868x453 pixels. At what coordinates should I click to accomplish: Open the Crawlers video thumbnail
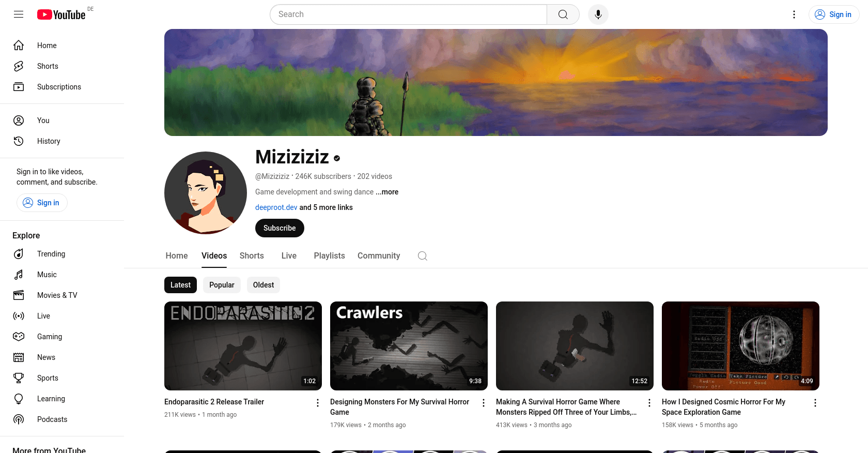tap(409, 346)
